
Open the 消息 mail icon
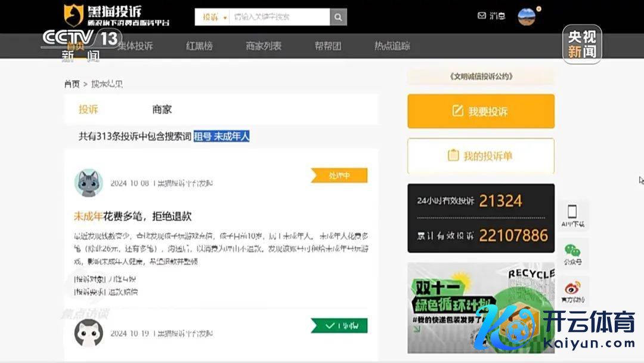point(482,16)
